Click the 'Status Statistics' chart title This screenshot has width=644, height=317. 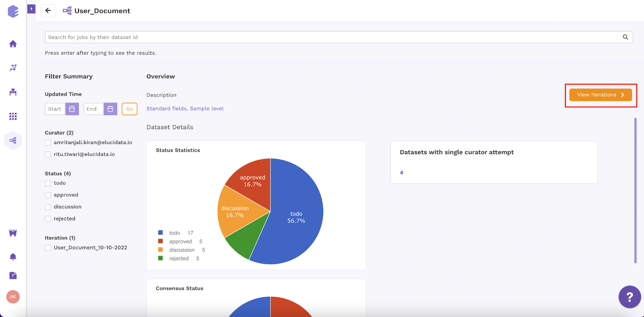pos(178,150)
